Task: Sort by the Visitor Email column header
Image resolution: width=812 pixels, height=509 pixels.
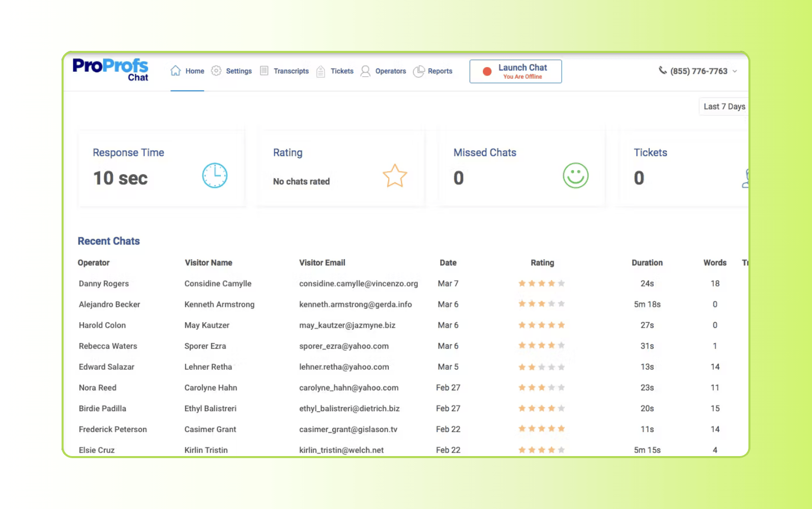Action: coord(322,263)
